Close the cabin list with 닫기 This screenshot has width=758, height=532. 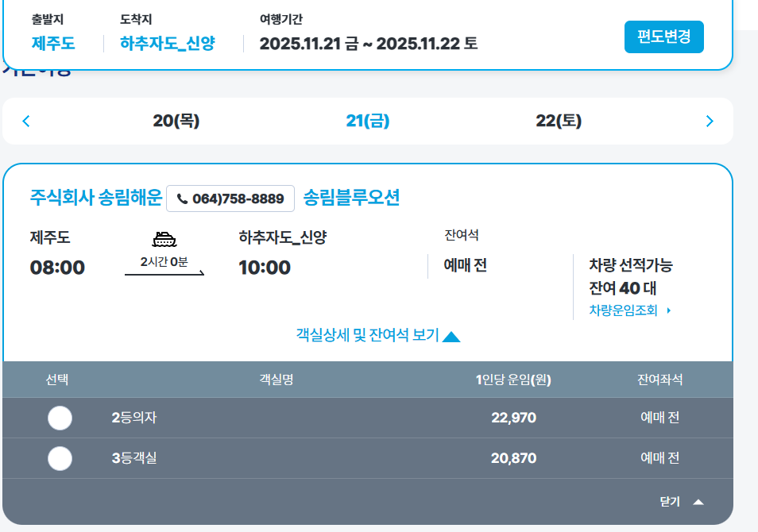pos(671,502)
